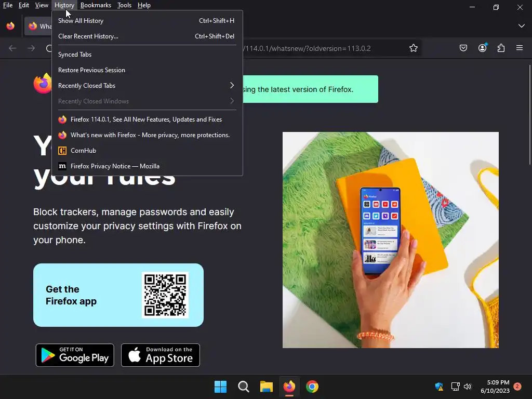532x399 pixels.
Task: Open Save to Pocket
Action: [463, 48]
